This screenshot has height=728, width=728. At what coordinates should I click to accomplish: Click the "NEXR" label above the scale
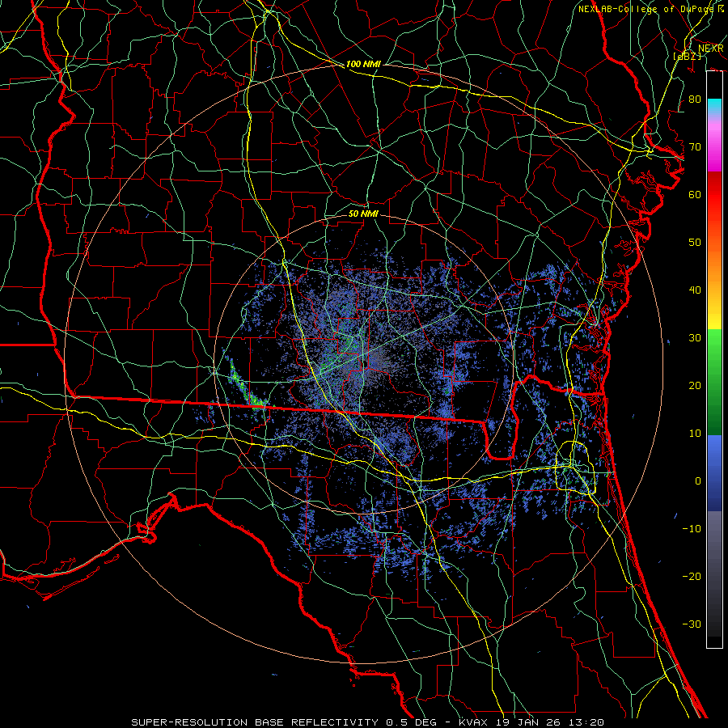(x=711, y=49)
